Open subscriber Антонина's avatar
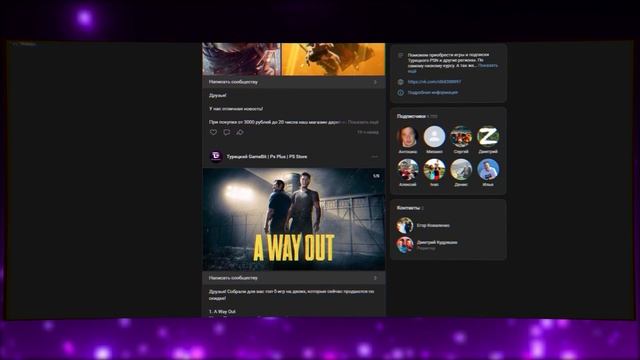 408,136
